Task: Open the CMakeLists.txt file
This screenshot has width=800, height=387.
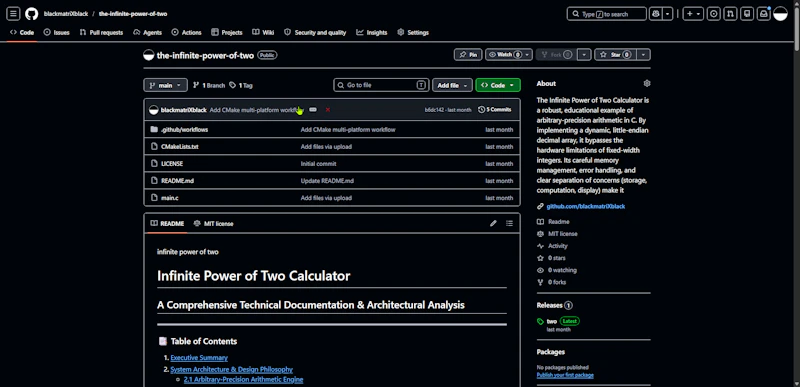Action: point(180,147)
